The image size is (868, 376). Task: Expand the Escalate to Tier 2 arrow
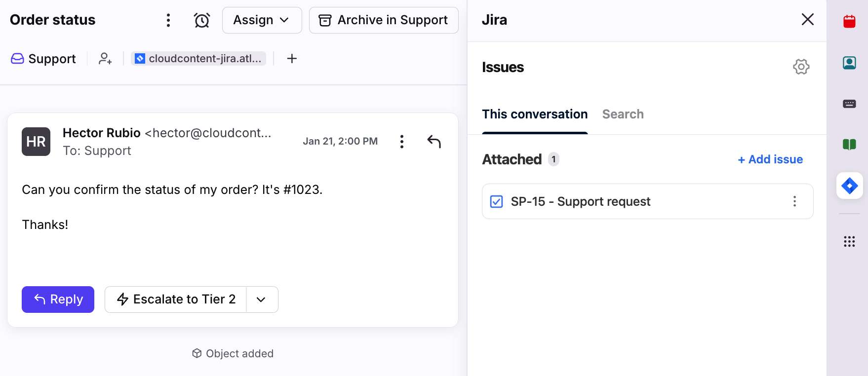[x=262, y=300]
